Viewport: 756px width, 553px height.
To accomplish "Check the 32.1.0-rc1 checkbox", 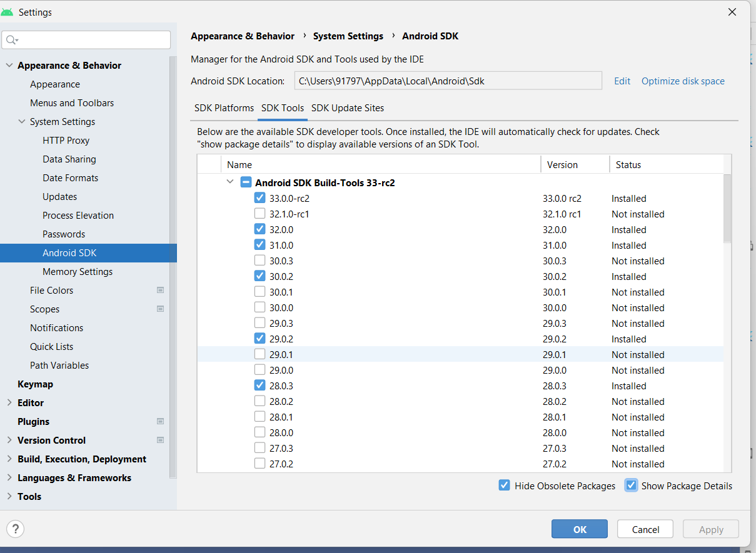I will tap(260, 214).
